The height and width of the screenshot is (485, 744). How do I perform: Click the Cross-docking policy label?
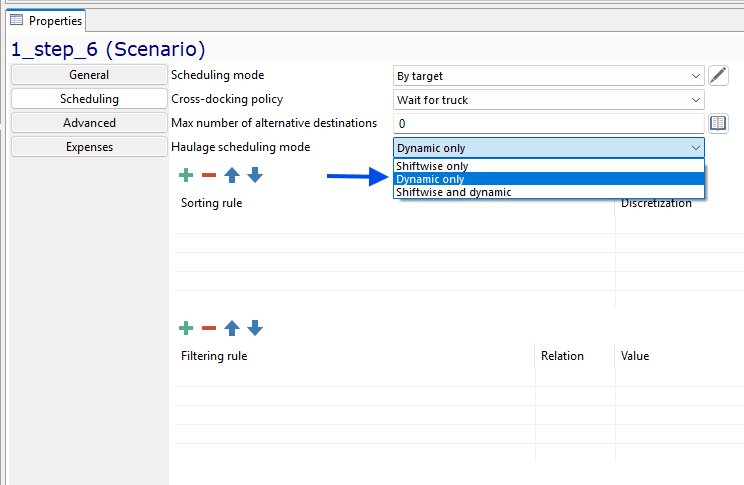tap(227, 99)
